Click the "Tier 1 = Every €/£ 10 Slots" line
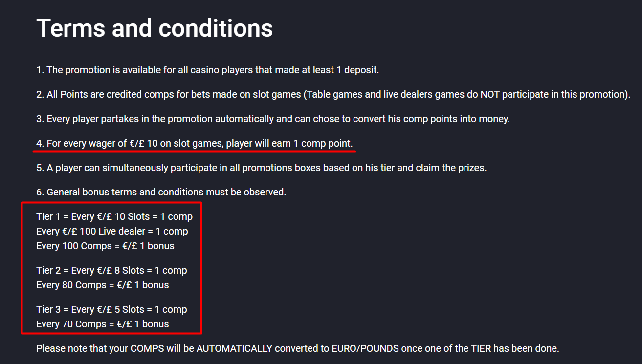 point(114,216)
